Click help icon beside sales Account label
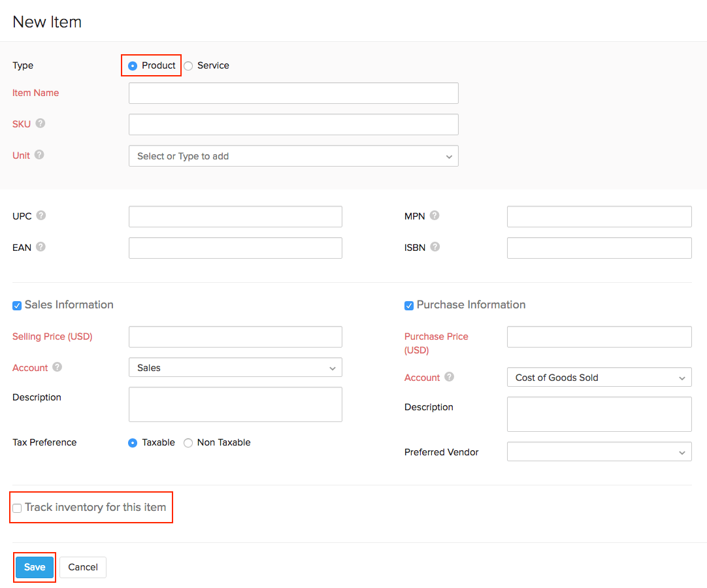This screenshot has width=707, height=588. point(58,367)
